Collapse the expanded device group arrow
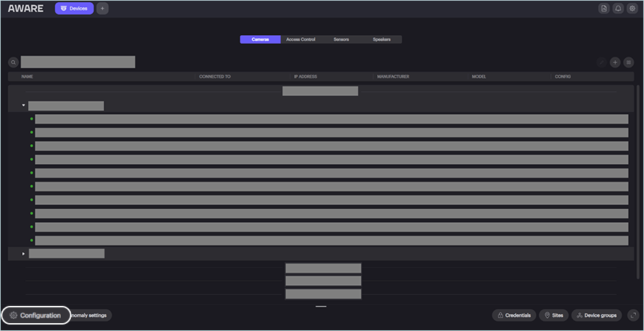Image resolution: width=644 pixels, height=331 pixels. tap(24, 106)
